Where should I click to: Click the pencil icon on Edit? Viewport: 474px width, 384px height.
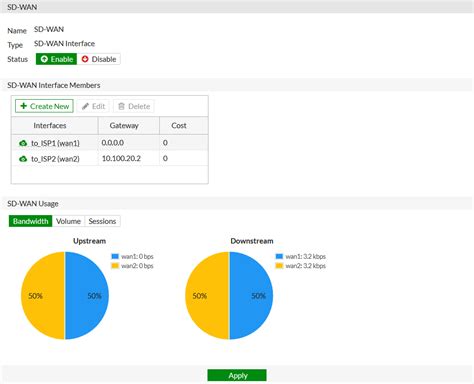[x=86, y=106]
